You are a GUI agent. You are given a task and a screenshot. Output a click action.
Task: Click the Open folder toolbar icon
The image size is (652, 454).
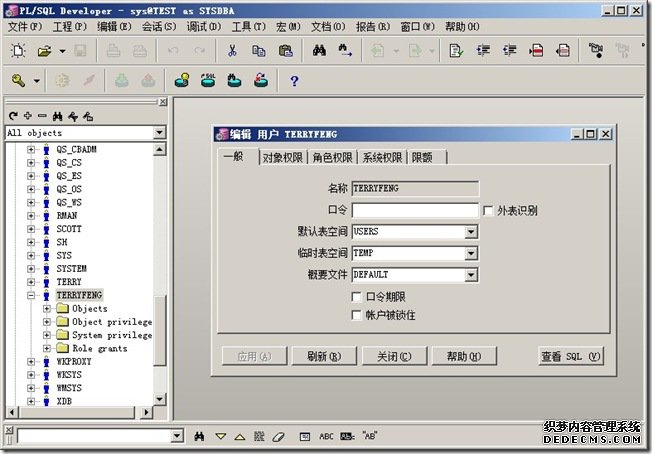[x=44, y=50]
